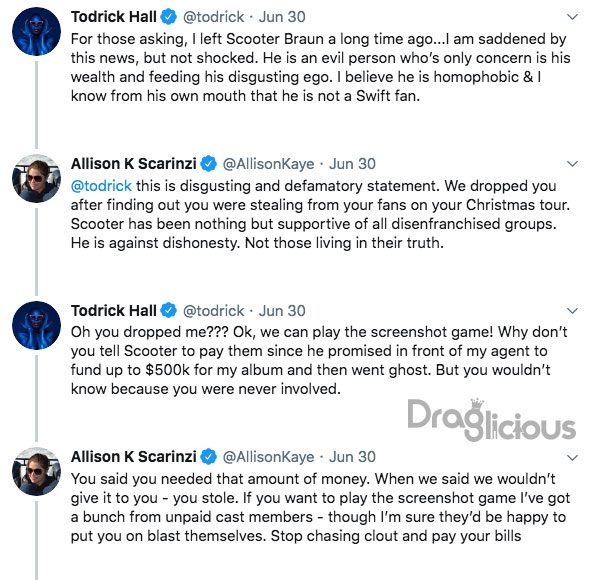Click the verified badge on fourth tweet
The image size is (592, 580).
click(208, 457)
